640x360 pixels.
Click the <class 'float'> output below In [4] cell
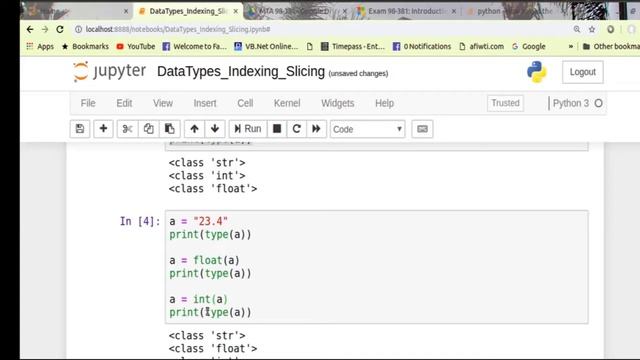click(x=213, y=349)
